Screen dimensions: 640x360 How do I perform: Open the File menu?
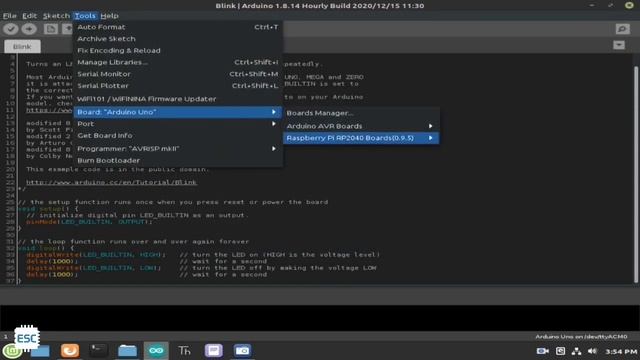pos(10,16)
